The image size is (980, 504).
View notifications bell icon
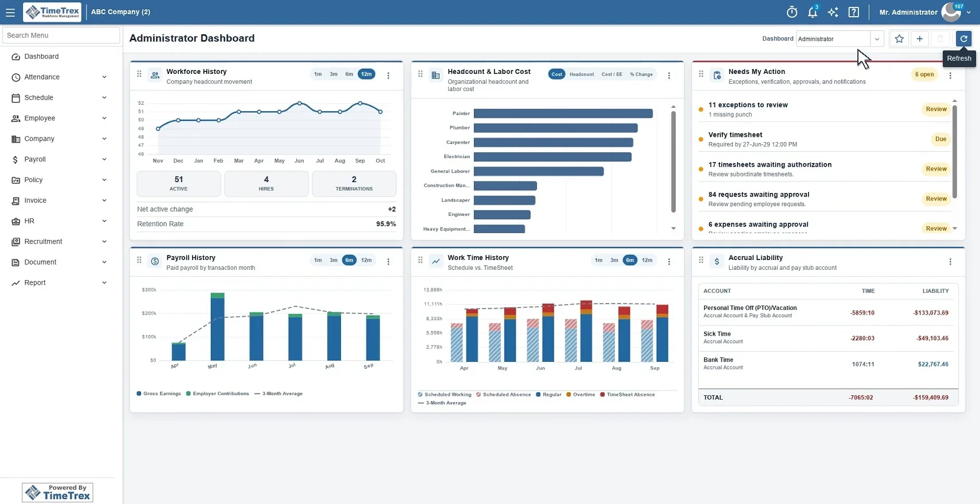(x=813, y=12)
